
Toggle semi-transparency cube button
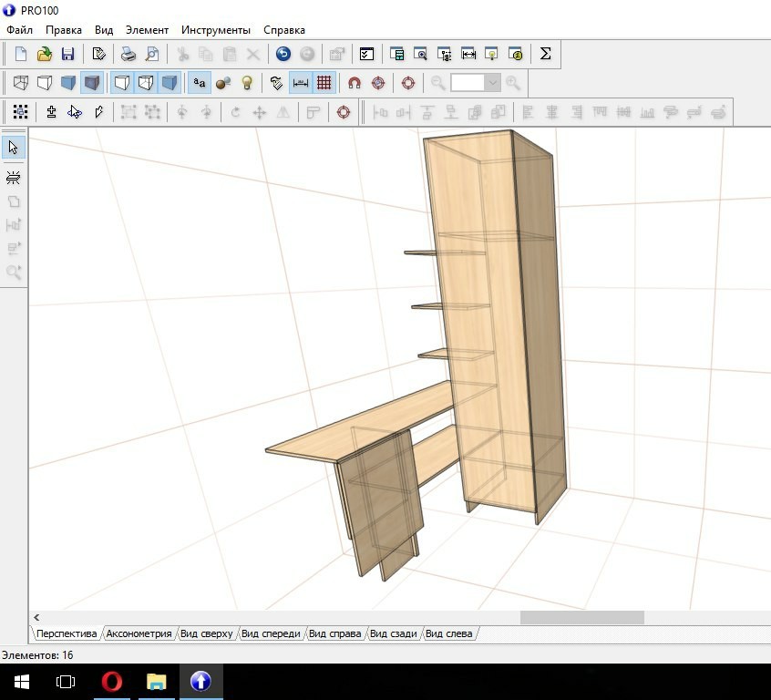tap(146, 83)
